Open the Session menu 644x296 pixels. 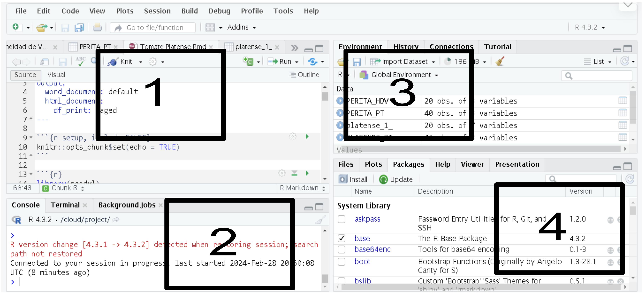point(157,11)
